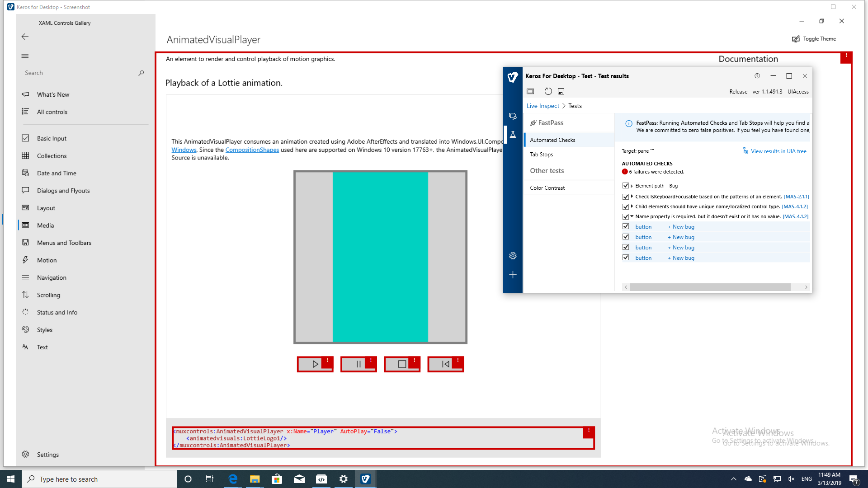868x488 pixels.
Task: Collapse the Name property failure group
Action: pos(632,216)
